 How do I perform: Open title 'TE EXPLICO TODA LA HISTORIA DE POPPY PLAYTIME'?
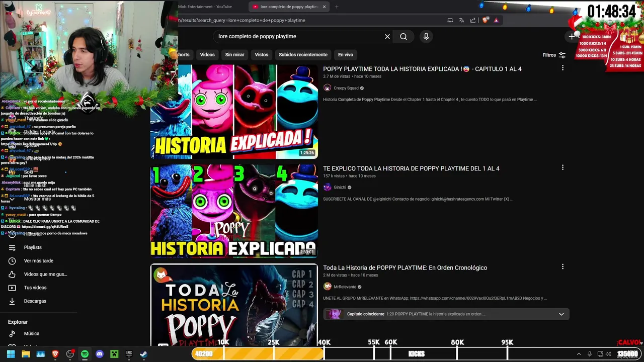click(x=411, y=168)
